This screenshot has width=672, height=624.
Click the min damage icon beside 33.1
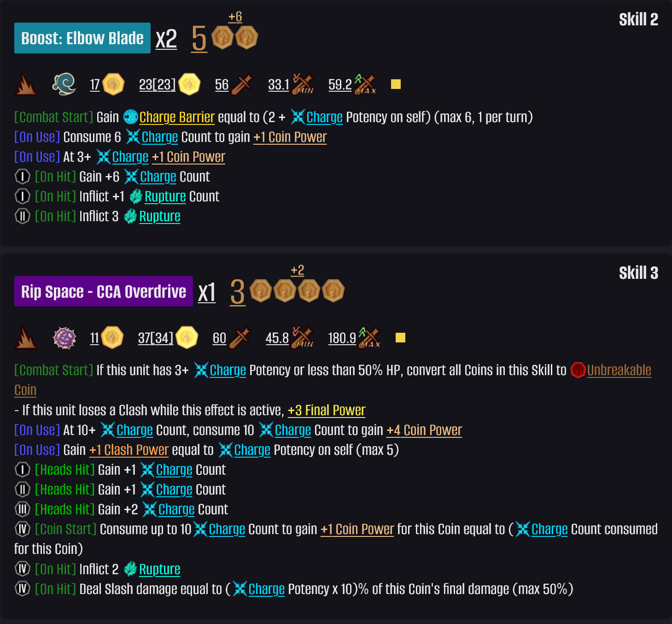[x=303, y=84]
